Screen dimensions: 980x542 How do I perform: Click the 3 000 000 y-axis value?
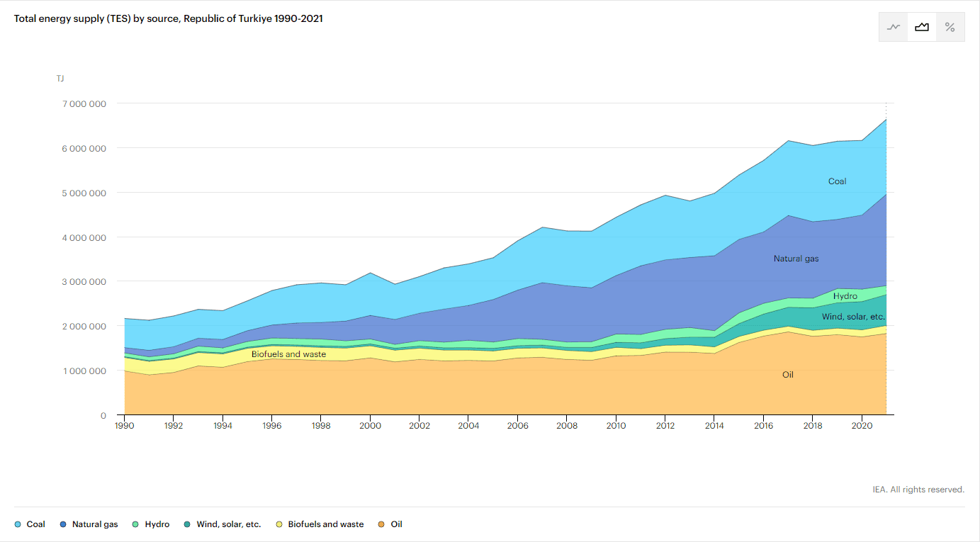83,282
